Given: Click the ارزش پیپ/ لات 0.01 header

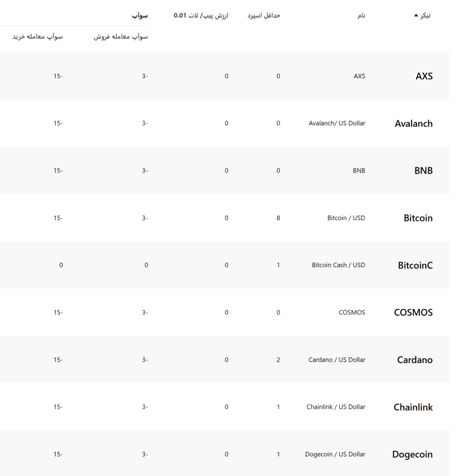Looking at the screenshot, I should pos(201,15).
